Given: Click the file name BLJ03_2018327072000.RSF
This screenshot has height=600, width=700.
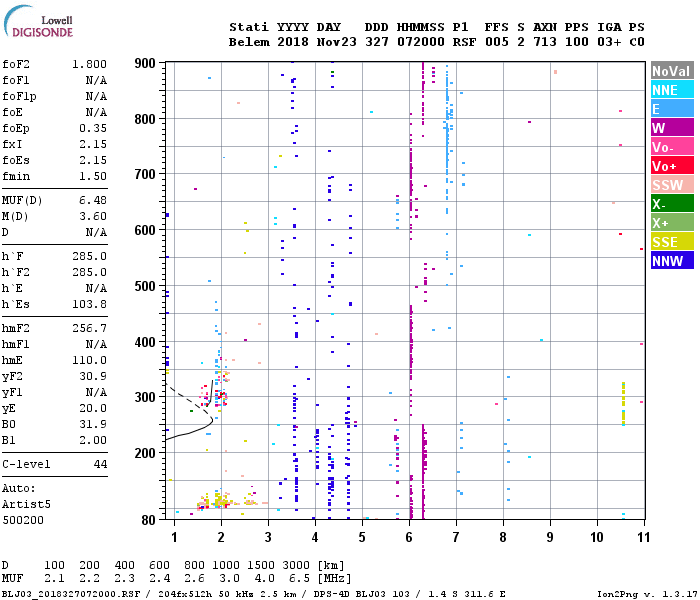Looking at the screenshot, I should (x=71, y=594).
